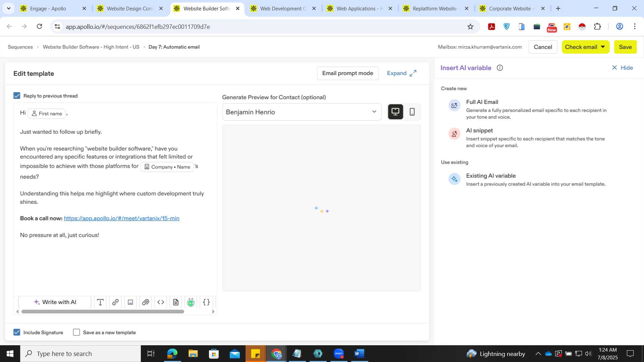
Task: Insert an image with the picture icon
Action: coord(130,302)
